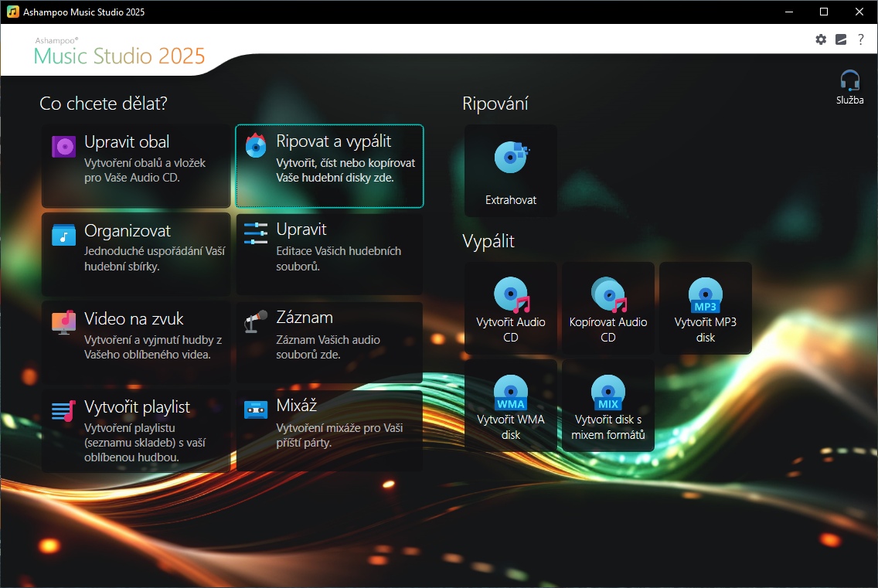
Task: Open the Video na zvuk heading
Action: click(x=134, y=318)
